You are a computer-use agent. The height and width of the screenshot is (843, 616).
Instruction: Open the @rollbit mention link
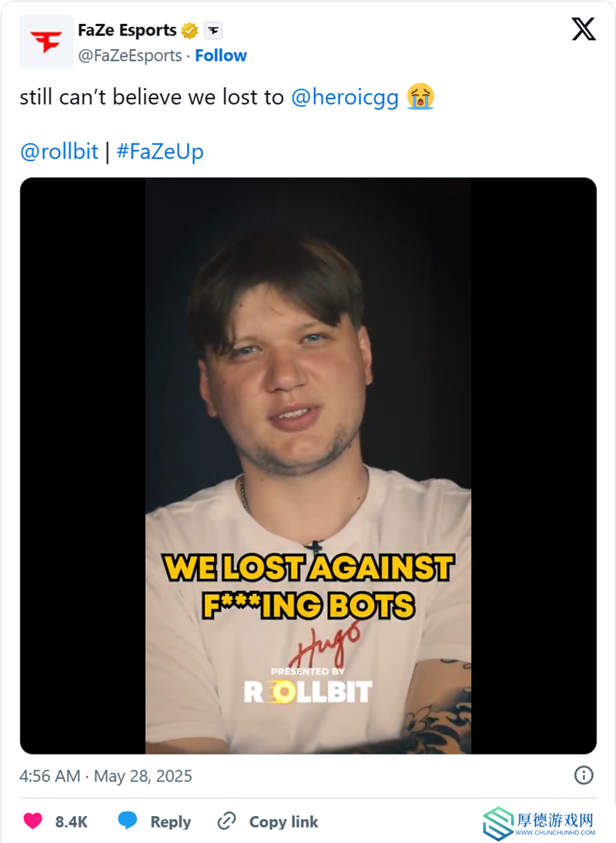[59, 152]
